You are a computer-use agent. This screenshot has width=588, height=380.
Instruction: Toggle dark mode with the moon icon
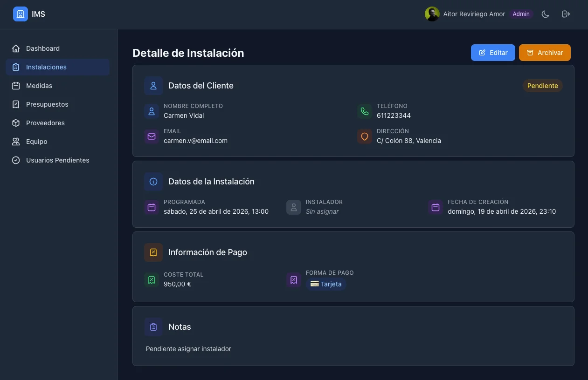point(545,14)
